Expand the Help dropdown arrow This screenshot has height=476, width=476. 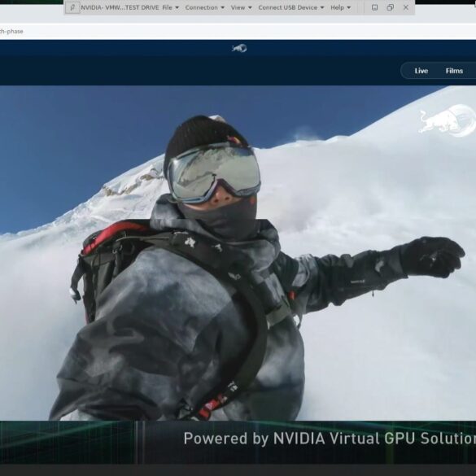[349, 7]
